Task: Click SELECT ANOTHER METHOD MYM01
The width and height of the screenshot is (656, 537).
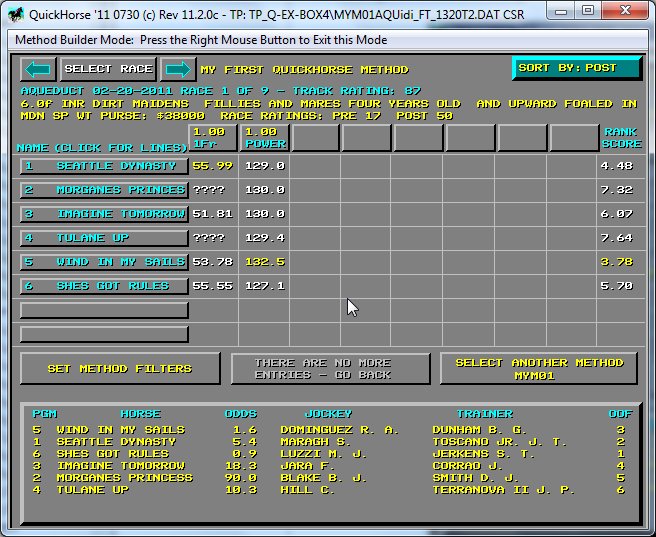Action: click(x=538, y=369)
